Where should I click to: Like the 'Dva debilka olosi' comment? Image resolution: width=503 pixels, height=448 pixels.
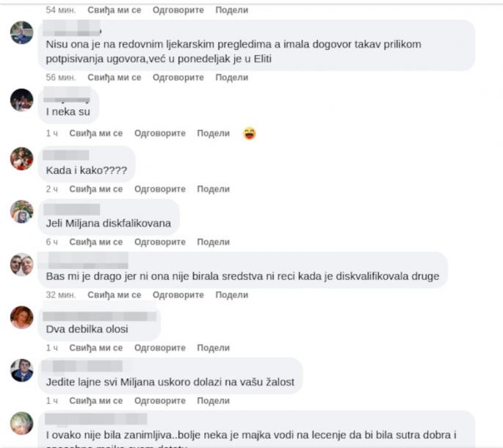pos(96,348)
